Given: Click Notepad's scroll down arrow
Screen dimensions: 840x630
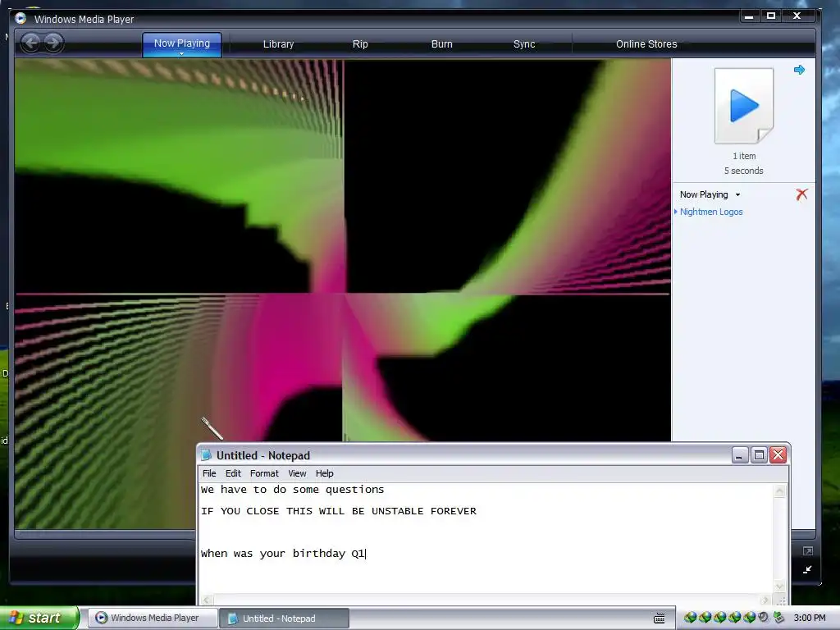Looking at the screenshot, I should point(779,586).
